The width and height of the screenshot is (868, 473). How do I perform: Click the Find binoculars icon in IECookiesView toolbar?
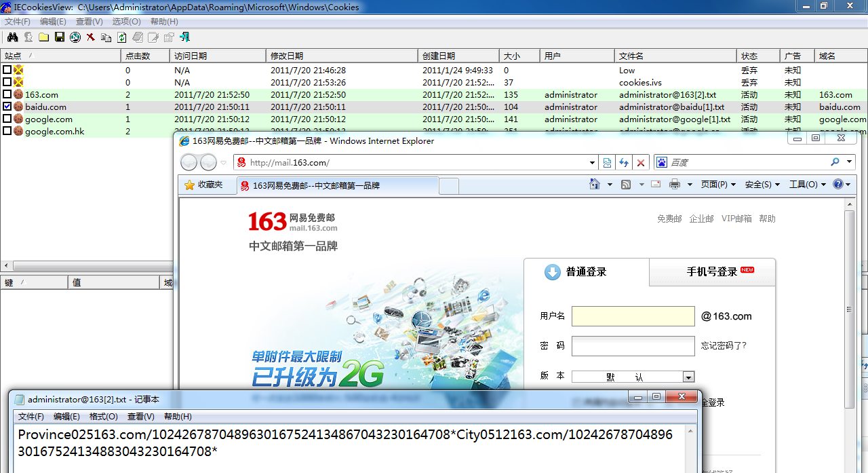tap(12, 37)
